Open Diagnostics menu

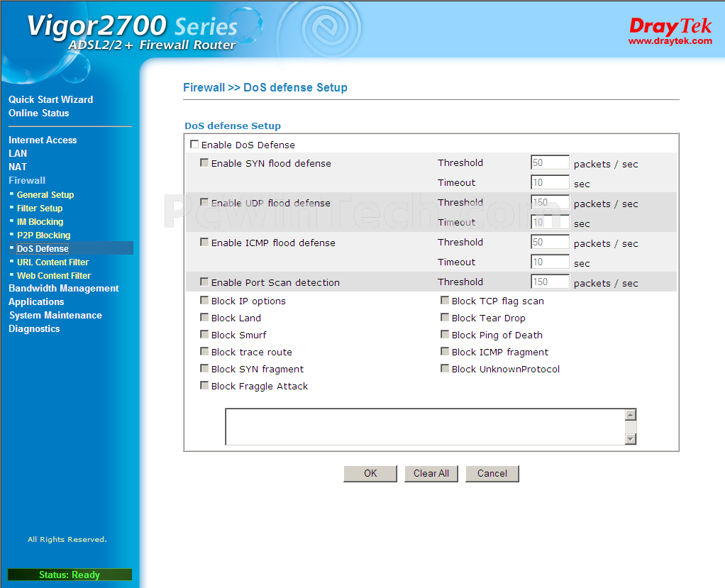point(34,328)
